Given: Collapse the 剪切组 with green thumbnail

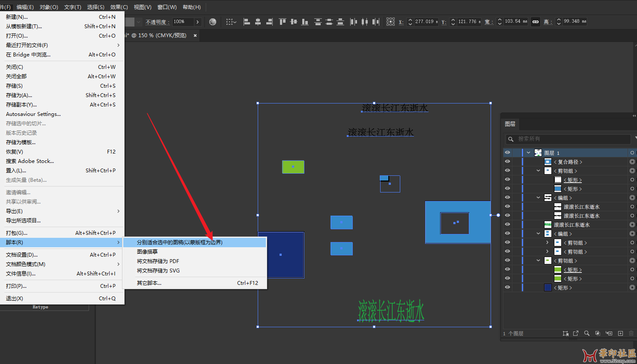Looking at the screenshot, I should pyautogui.click(x=539, y=260).
